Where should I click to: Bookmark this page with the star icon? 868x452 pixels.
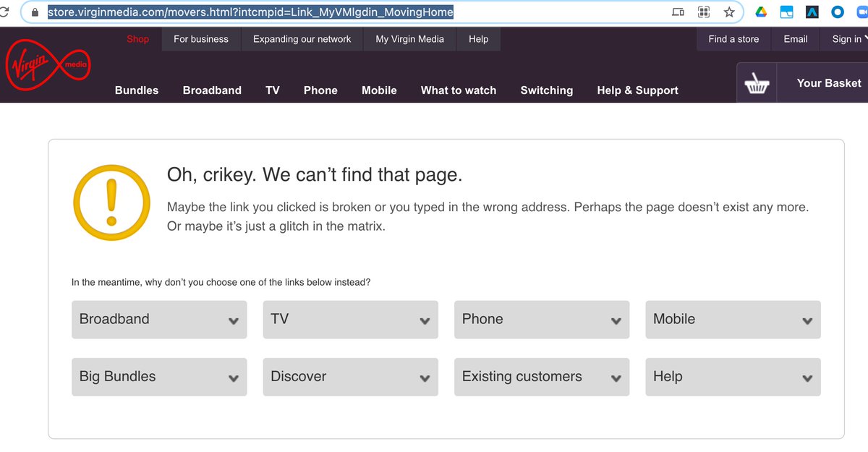pos(729,12)
